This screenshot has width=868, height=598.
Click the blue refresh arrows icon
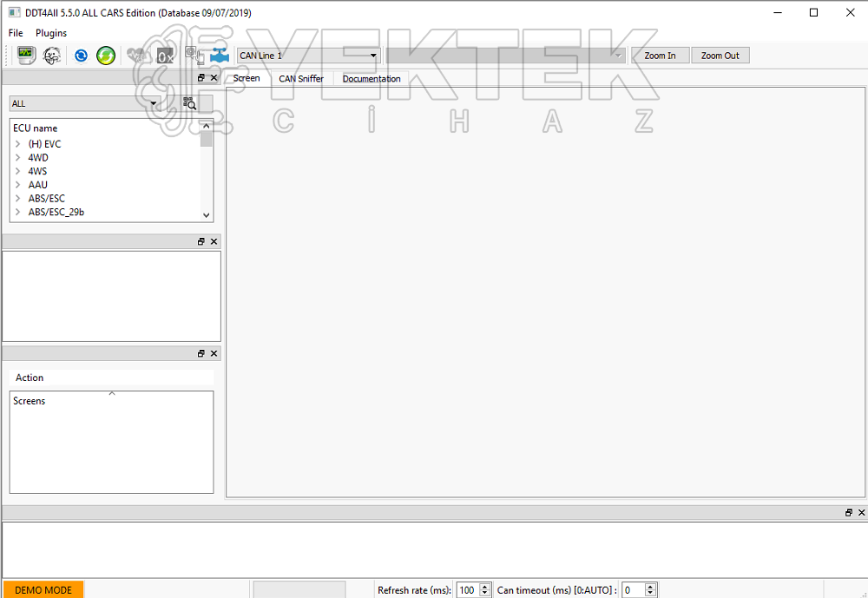coord(81,56)
